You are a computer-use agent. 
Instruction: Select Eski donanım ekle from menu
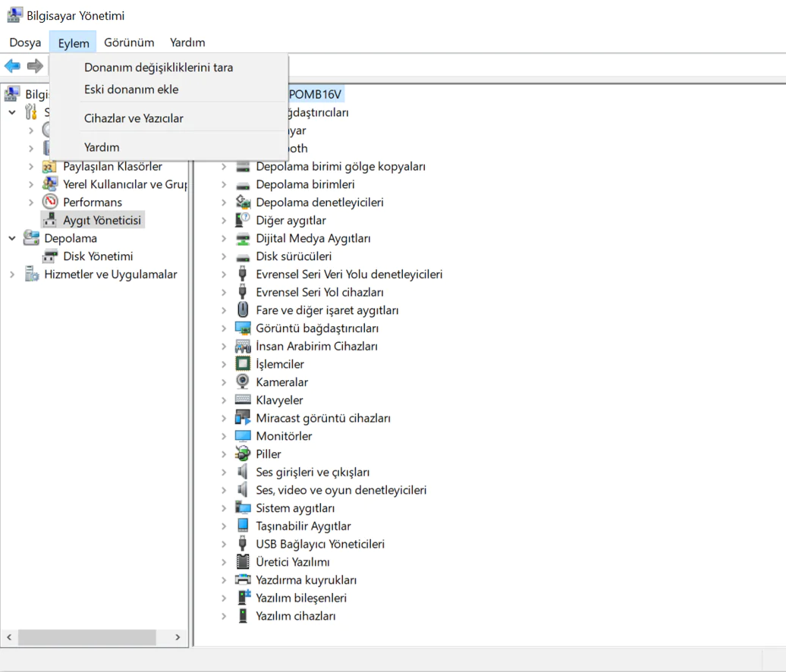point(131,89)
